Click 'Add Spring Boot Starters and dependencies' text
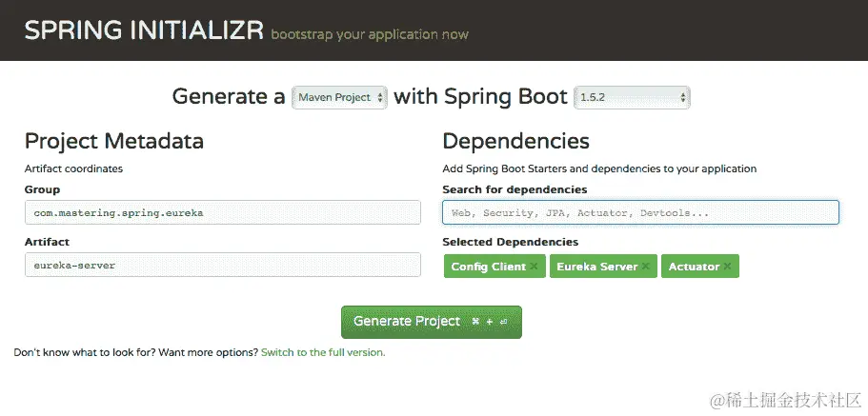The width and height of the screenshot is (868, 416). [599, 168]
